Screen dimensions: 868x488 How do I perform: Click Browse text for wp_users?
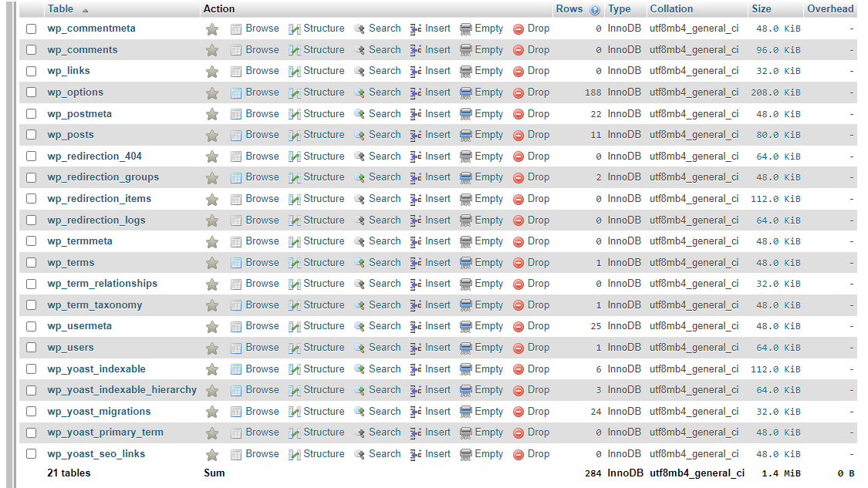coord(262,348)
